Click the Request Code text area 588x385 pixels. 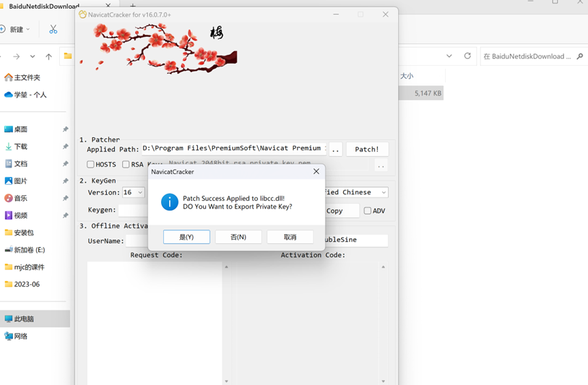(x=155, y=323)
